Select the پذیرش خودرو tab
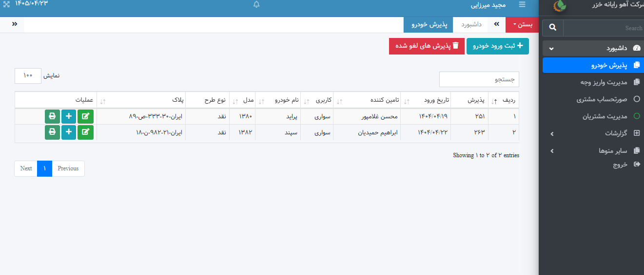The width and height of the screenshot is (644, 275). pyautogui.click(x=429, y=25)
